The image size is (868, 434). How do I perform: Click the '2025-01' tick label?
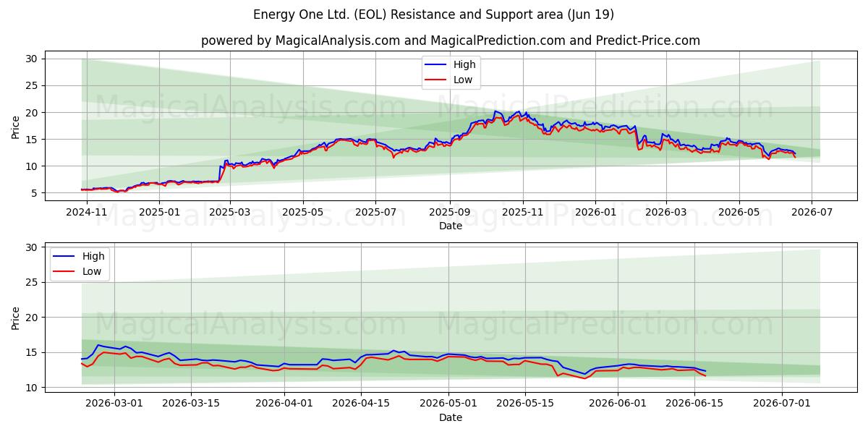coord(159,212)
